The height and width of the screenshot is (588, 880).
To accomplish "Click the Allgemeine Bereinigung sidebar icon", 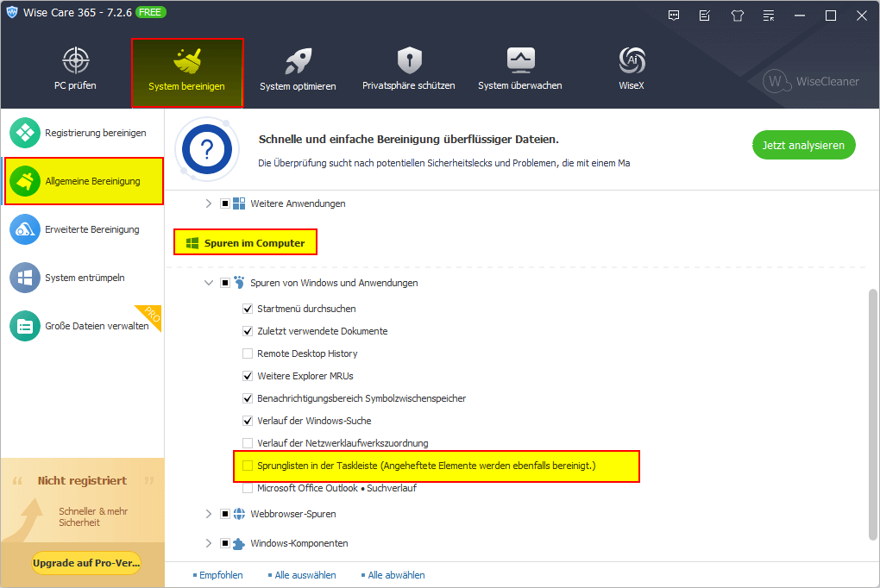I will 25,181.
